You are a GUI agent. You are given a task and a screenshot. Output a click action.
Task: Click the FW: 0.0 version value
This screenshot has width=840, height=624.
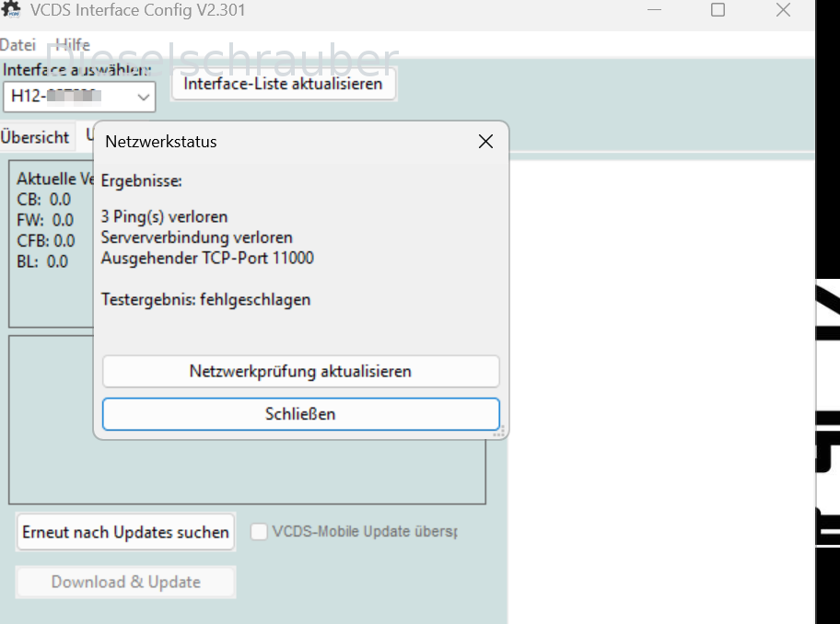(x=45, y=221)
